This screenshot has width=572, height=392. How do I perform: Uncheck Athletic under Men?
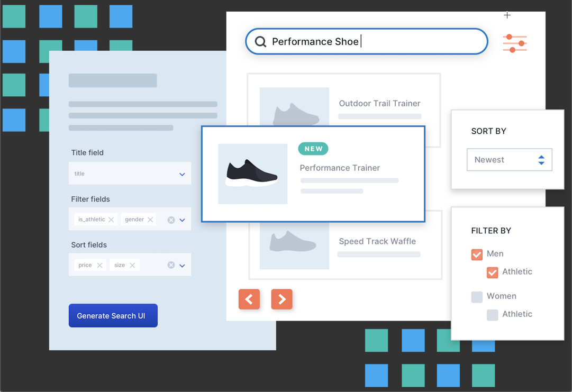(x=492, y=272)
